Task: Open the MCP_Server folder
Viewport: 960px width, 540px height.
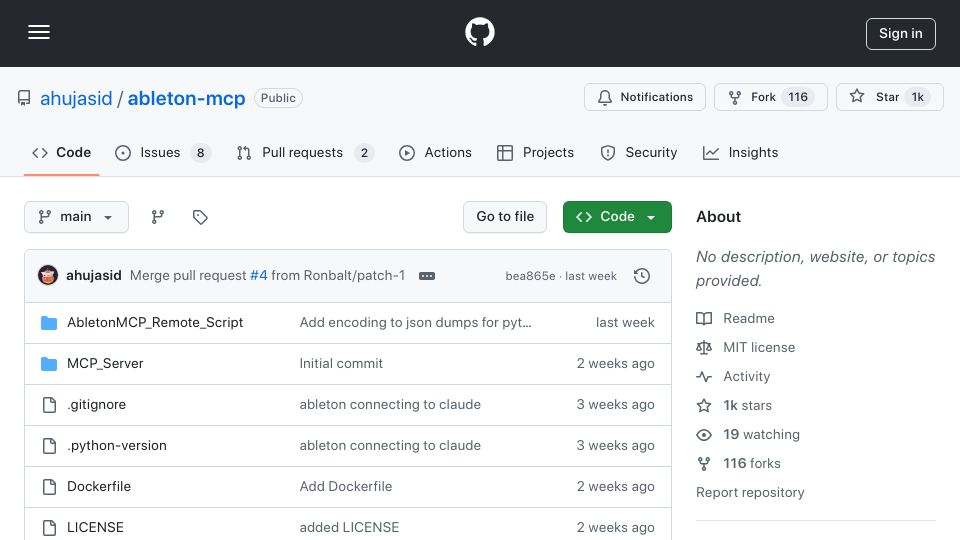Action: coord(105,364)
